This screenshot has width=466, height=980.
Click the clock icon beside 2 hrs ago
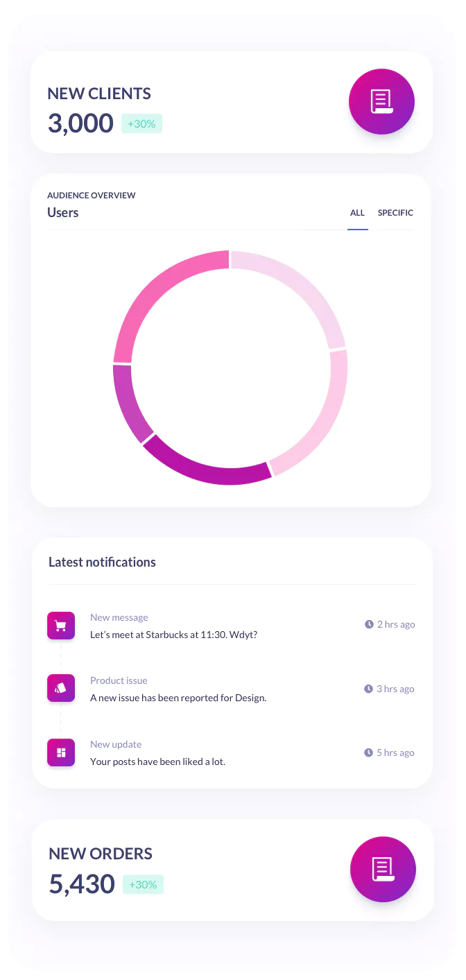(369, 624)
